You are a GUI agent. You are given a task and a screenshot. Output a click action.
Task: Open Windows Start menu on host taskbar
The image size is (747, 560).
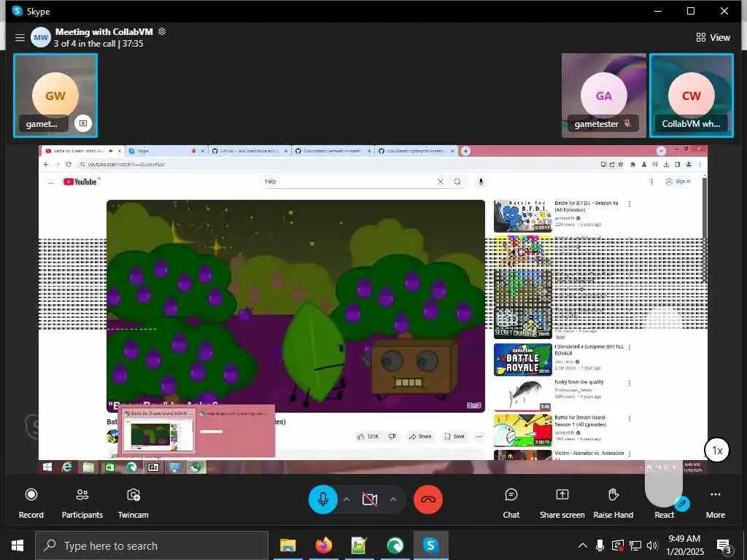pyautogui.click(x=18, y=545)
